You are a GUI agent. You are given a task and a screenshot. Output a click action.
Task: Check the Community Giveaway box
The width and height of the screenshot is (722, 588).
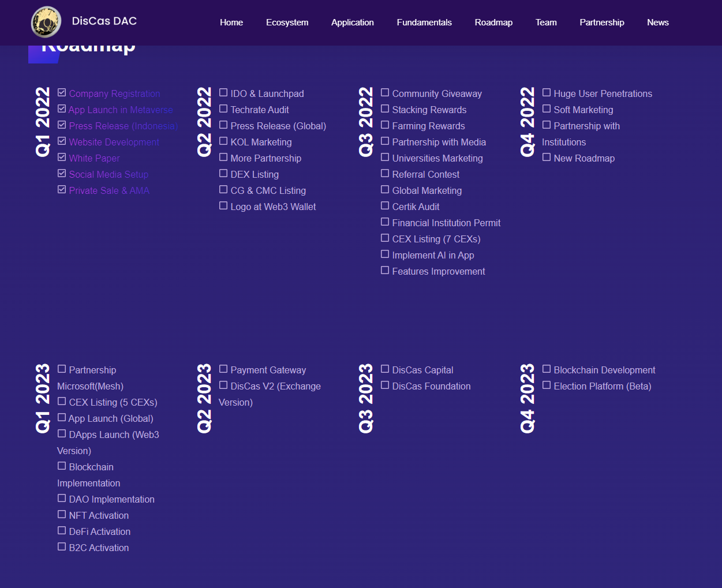[385, 92]
